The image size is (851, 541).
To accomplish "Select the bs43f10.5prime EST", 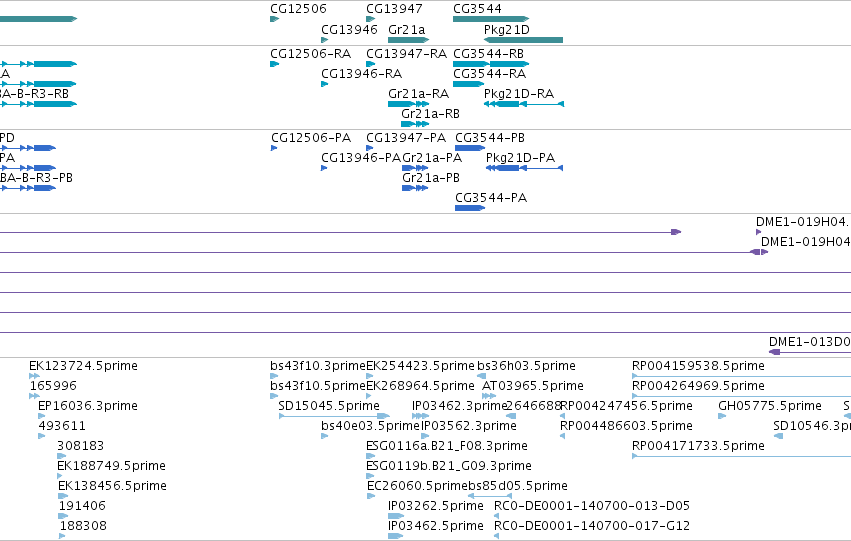I will pyautogui.click(x=318, y=386).
